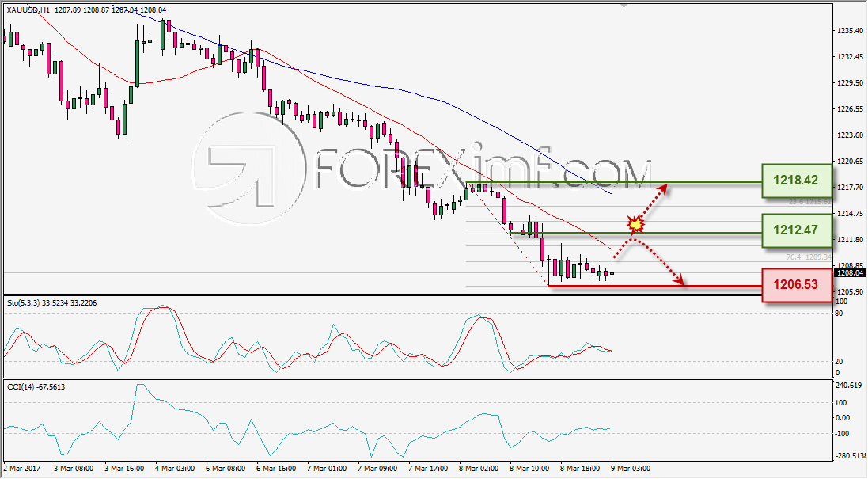Click the 6 Mar 16:00 time label

click(276, 469)
